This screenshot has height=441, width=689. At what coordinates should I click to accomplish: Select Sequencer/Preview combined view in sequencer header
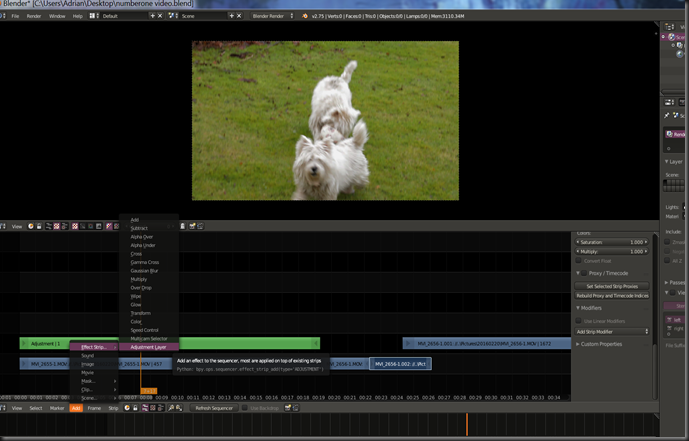point(160,408)
